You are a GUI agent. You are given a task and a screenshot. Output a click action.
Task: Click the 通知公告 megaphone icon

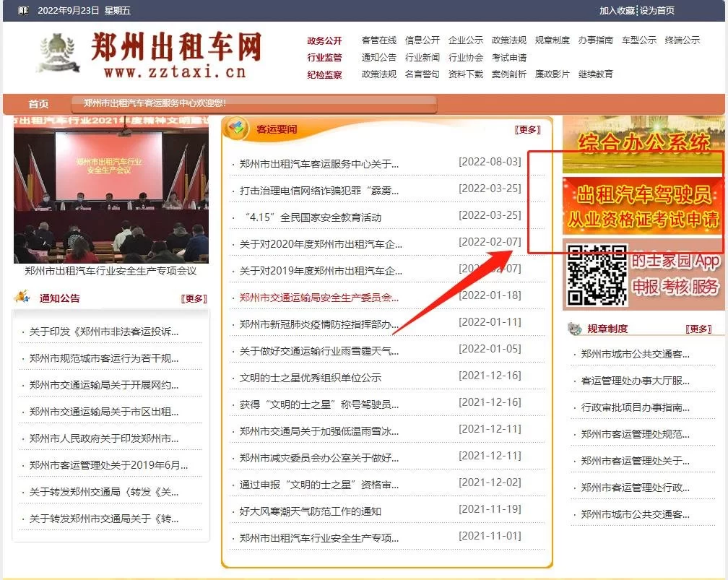22,298
